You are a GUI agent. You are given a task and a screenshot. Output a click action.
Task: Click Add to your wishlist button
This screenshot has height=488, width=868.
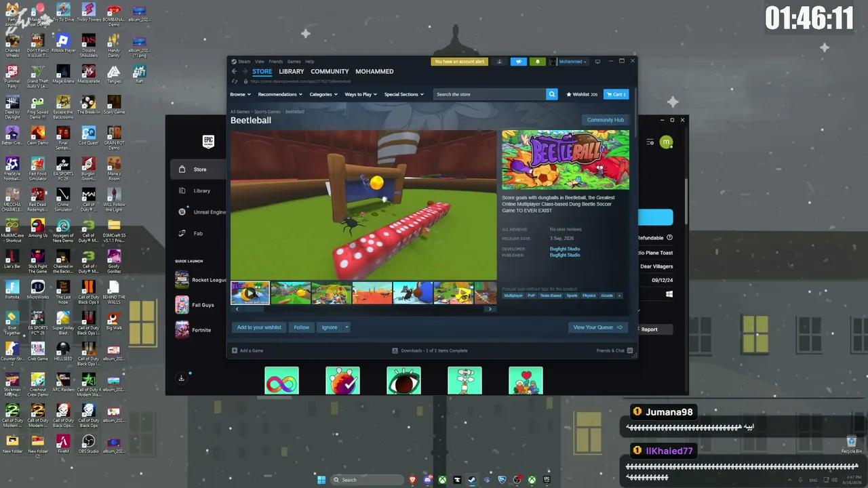tap(259, 327)
